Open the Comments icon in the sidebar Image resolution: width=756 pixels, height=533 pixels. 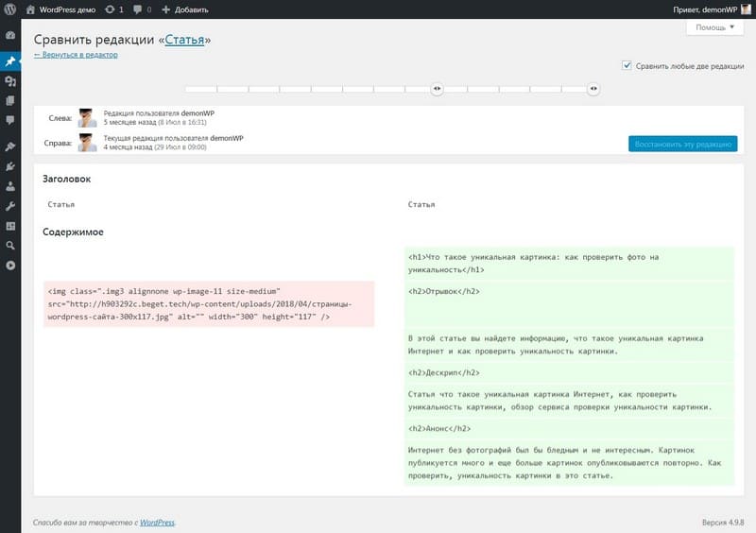pyautogui.click(x=10, y=120)
